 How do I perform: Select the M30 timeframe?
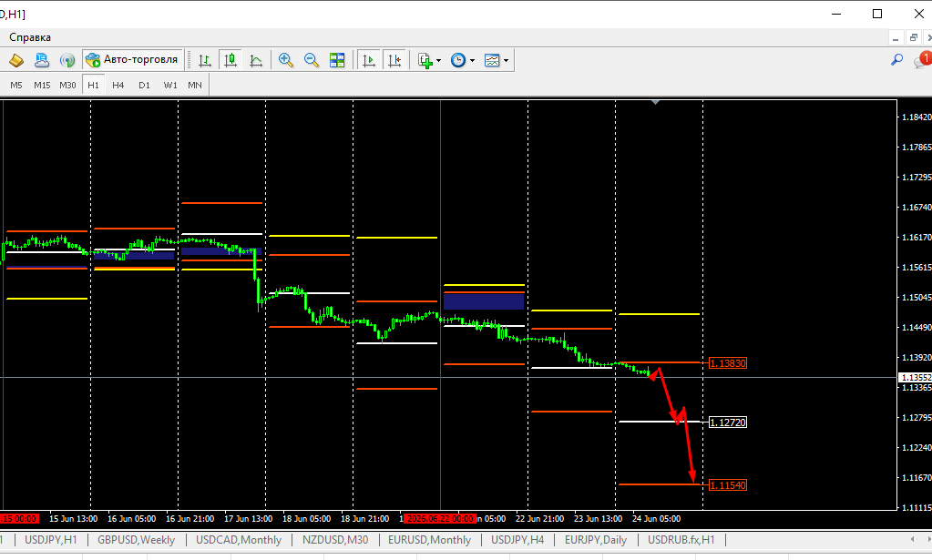tap(67, 85)
